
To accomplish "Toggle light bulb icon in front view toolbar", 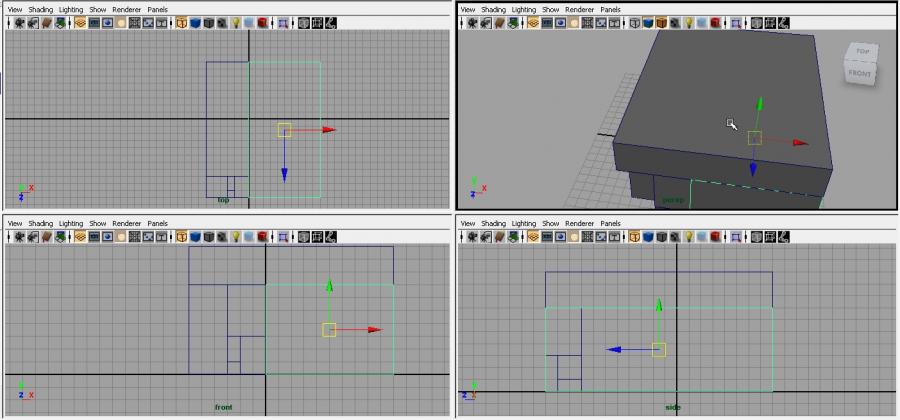I will 236,237.
